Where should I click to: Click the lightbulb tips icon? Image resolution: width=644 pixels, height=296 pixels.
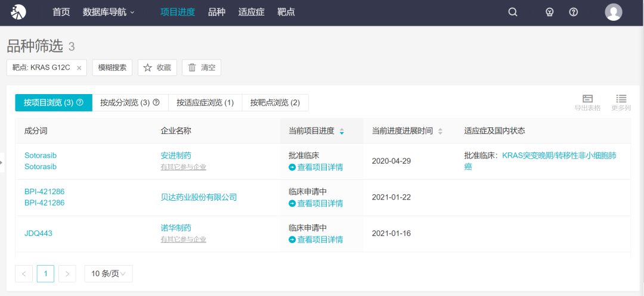coord(550,13)
